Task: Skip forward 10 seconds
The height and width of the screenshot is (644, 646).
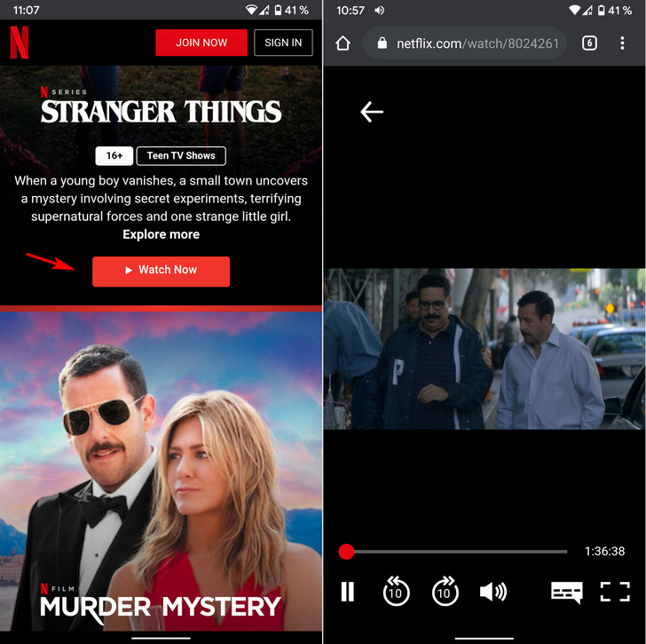Action: pyautogui.click(x=445, y=591)
